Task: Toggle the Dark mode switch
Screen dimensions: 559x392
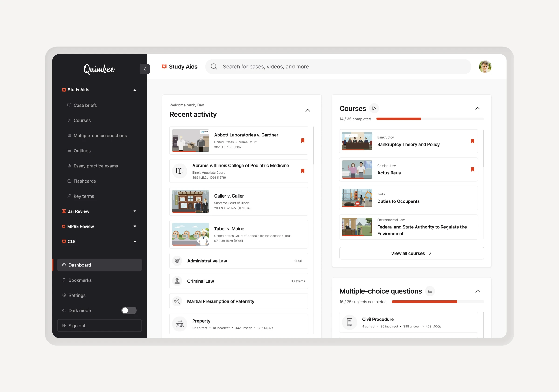Action: [129, 310]
